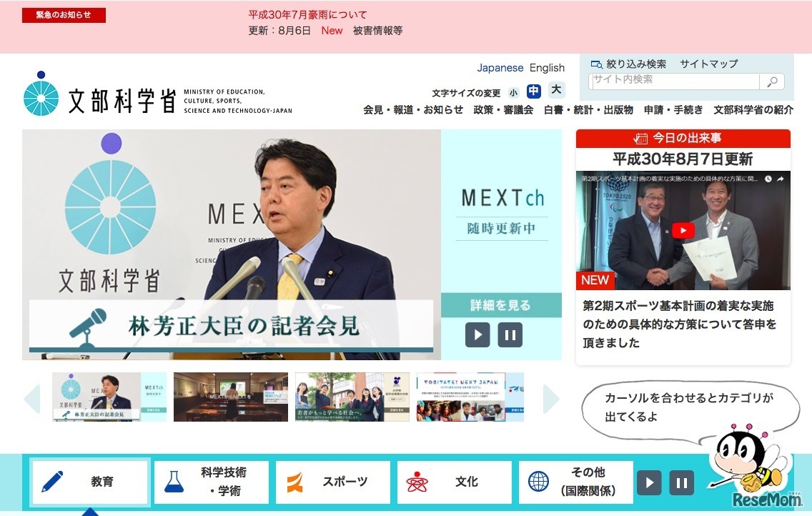The width and height of the screenshot is (812, 516).
Task: Open 詳細を見る on the MEXTch panel
Action: [x=502, y=304]
